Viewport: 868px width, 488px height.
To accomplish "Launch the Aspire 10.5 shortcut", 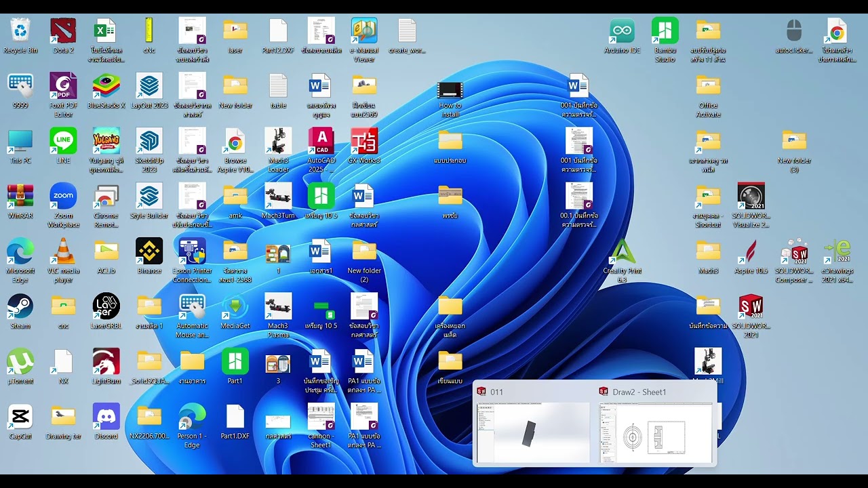I will (x=751, y=256).
